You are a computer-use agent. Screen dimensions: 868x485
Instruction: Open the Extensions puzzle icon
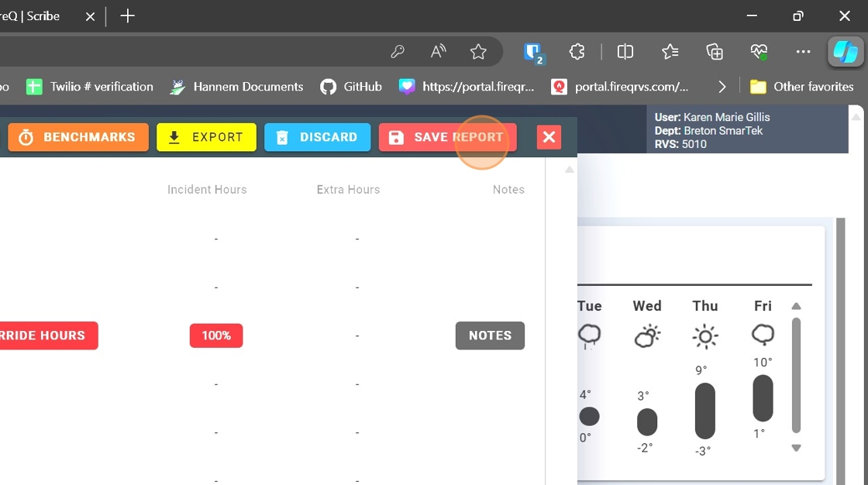tap(577, 52)
